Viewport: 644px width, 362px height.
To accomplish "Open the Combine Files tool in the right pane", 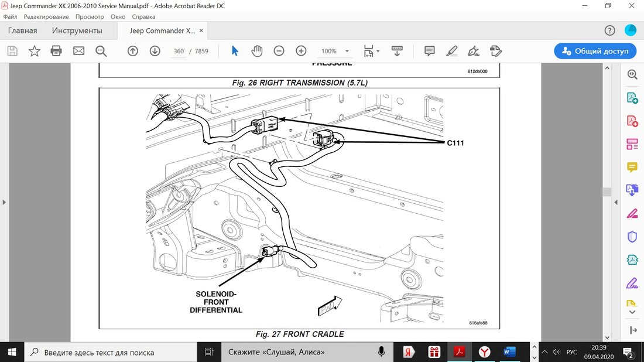I will (x=632, y=190).
